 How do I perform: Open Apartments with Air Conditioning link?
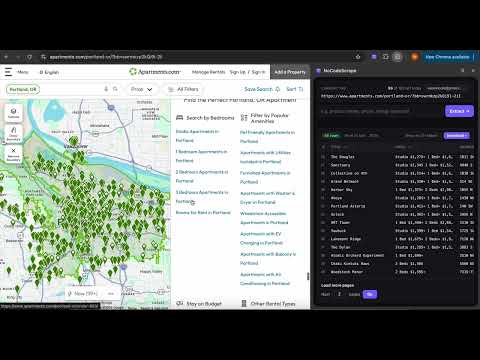coord(265,279)
